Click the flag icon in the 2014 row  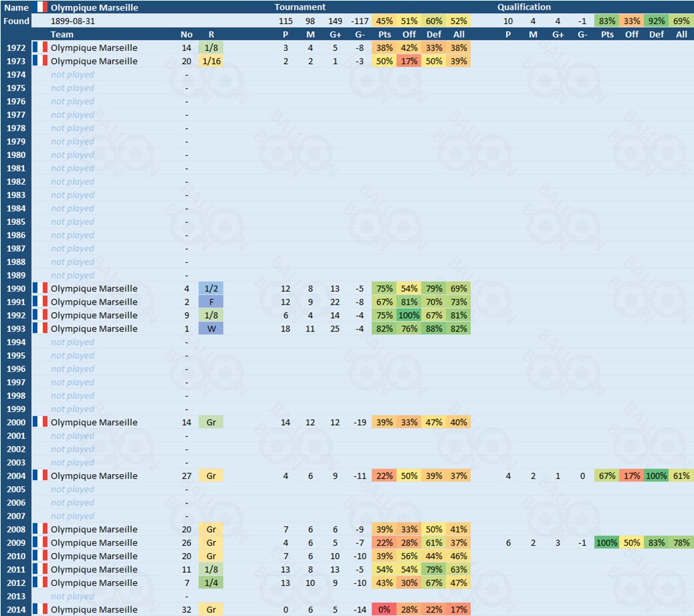click(39, 609)
